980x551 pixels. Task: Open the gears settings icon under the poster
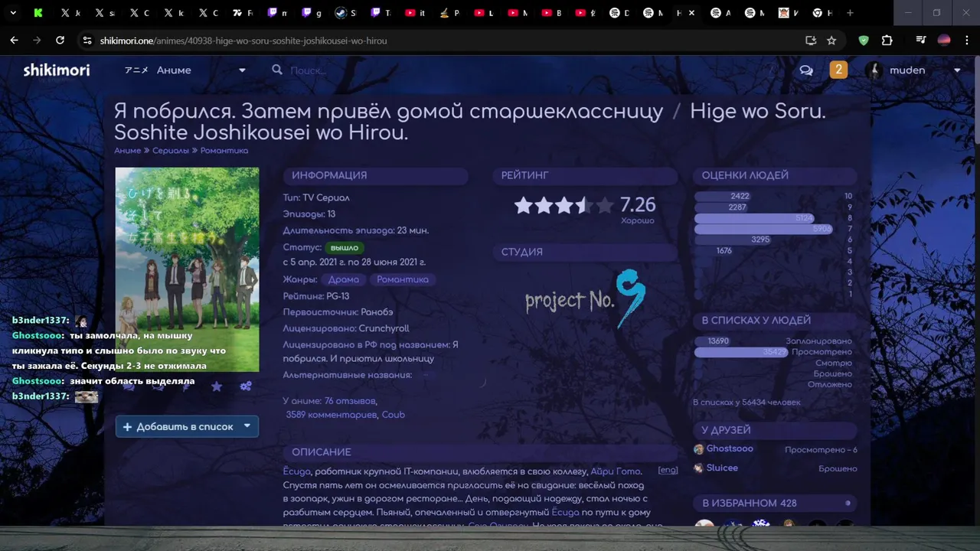246,386
